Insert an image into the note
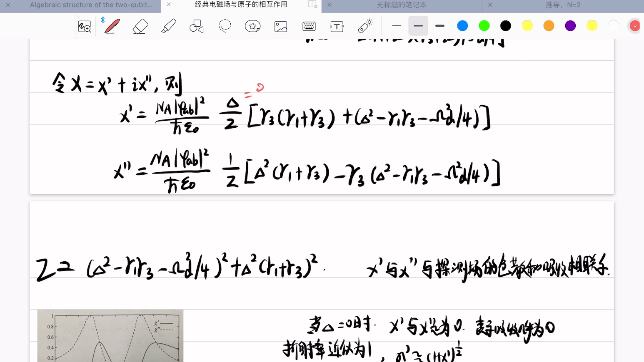644x362 pixels. point(280,26)
